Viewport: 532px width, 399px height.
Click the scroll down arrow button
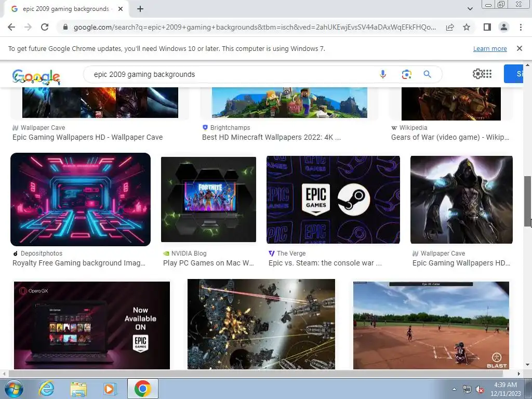(x=528, y=365)
